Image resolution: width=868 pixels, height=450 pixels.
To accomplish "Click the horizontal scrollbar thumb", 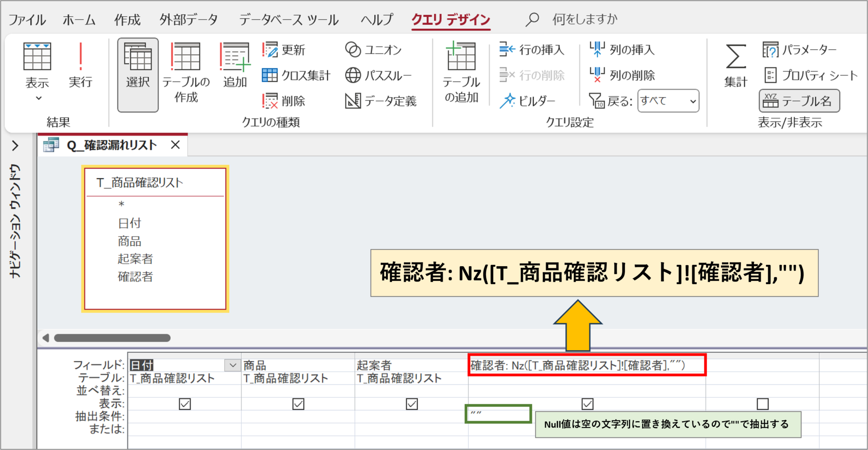I will (112, 338).
